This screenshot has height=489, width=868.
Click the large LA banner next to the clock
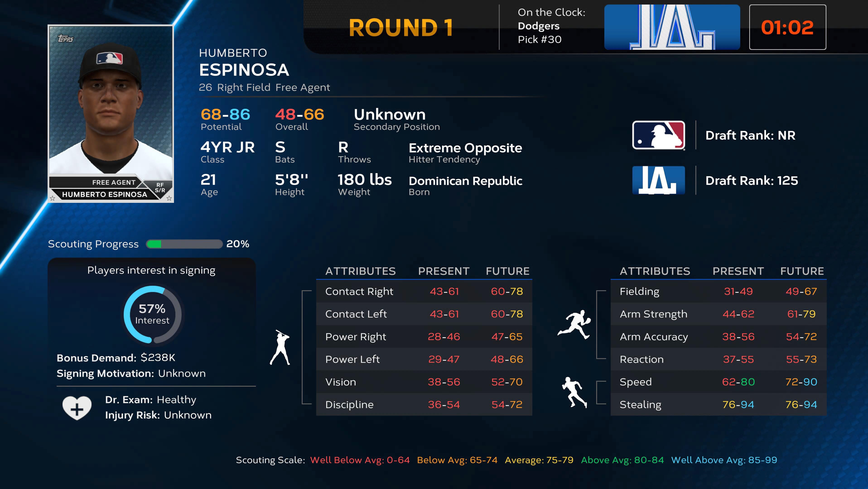point(672,27)
